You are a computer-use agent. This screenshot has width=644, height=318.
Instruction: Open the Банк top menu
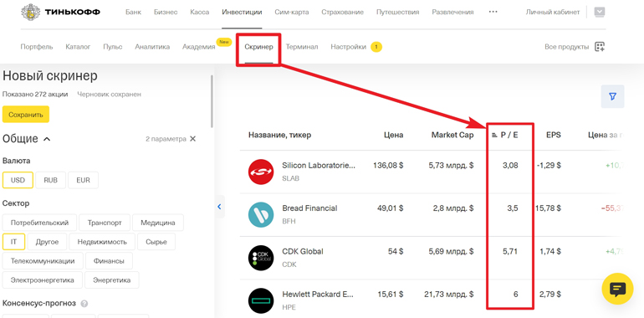click(134, 12)
